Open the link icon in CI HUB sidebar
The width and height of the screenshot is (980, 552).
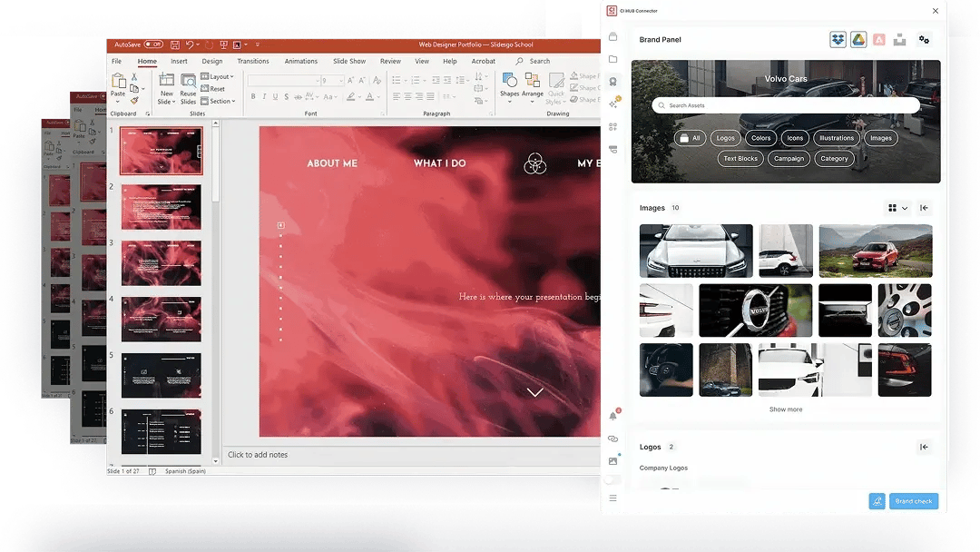click(x=613, y=439)
